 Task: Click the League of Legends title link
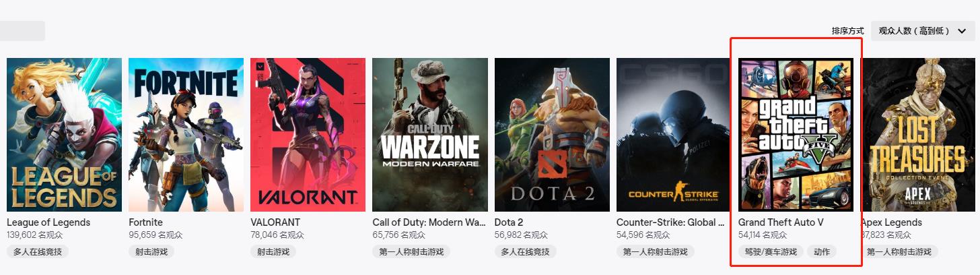tap(48, 222)
